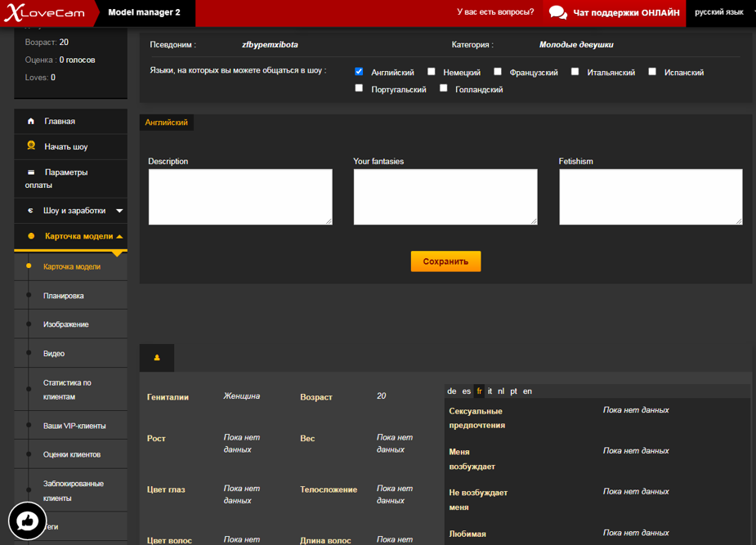This screenshot has width=756, height=545.
Task: Click the pseudonym zfbypemxibota
Action: [270, 44]
